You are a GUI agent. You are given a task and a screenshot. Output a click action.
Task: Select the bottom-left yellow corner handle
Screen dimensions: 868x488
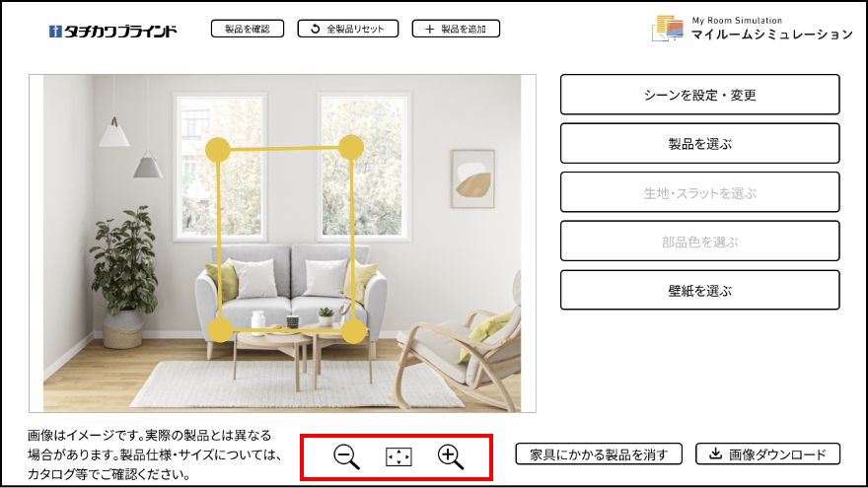(x=220, y=329)
